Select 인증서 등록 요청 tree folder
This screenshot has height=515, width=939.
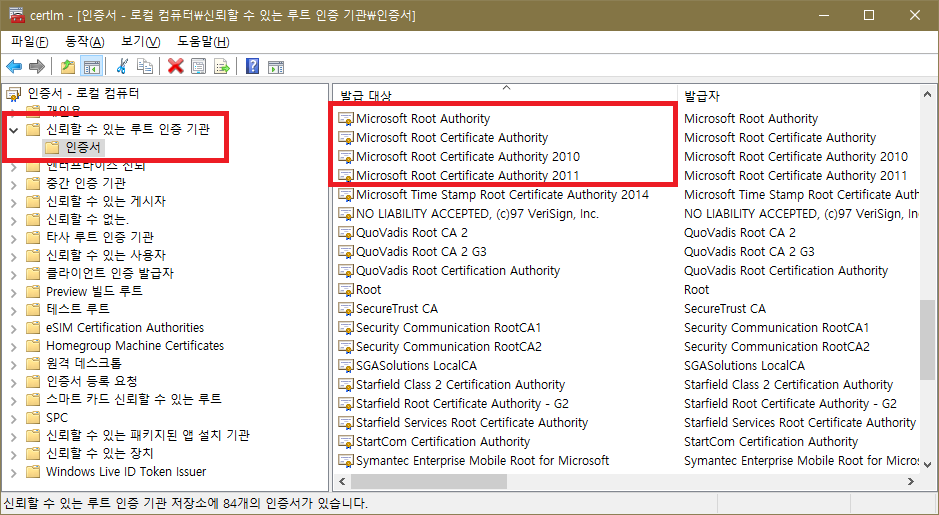tap(92, 381)
